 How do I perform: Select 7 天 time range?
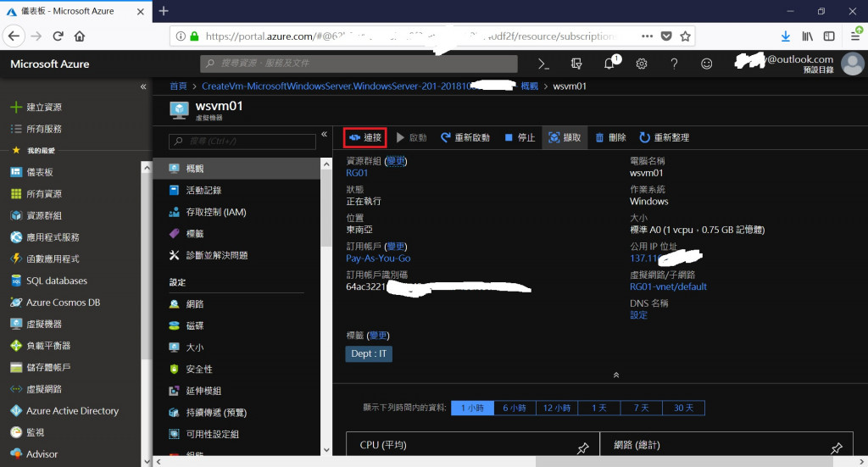pos(641,408)
